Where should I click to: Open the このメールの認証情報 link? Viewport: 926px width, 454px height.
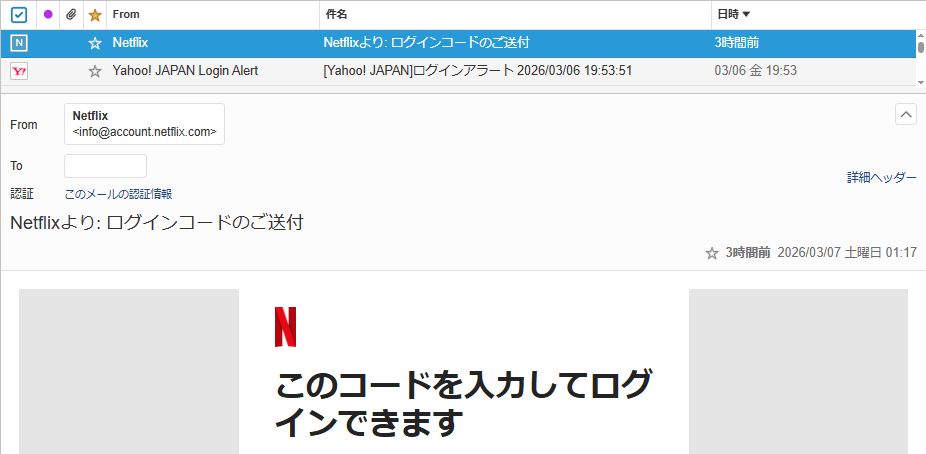[x=118, y=194]
